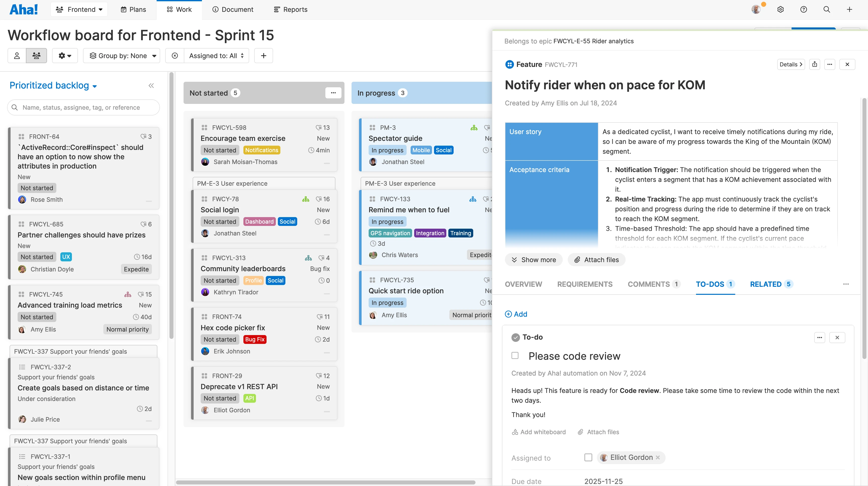Open the Assigned to: All dropdown

click(x=216, y=55)
